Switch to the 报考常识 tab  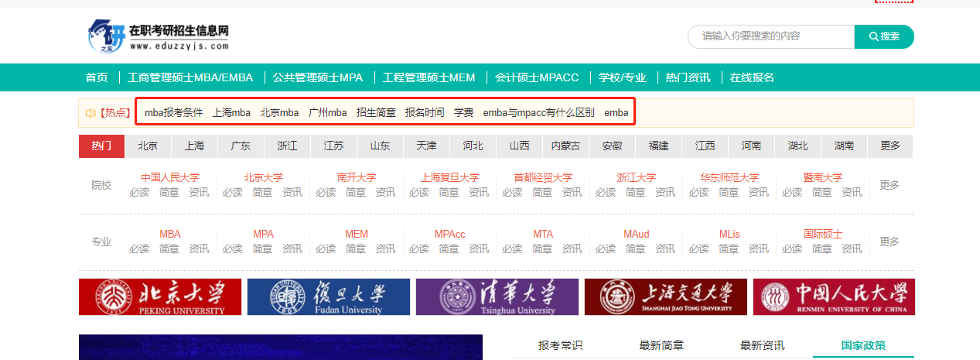pyautogui.click(x=561, y=345)
